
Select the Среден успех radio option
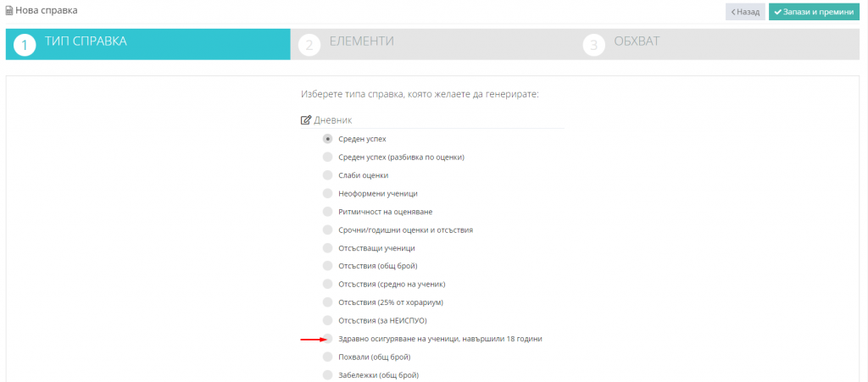pyautogui.click(x=328, y=139)
